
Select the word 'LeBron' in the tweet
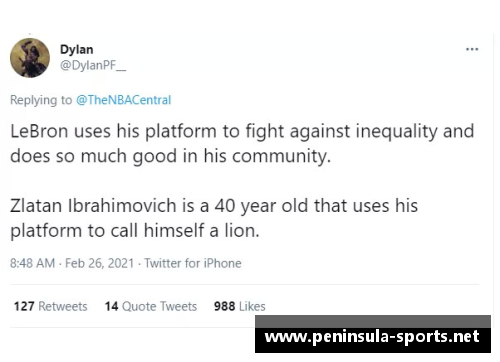(x=39, y=131)
